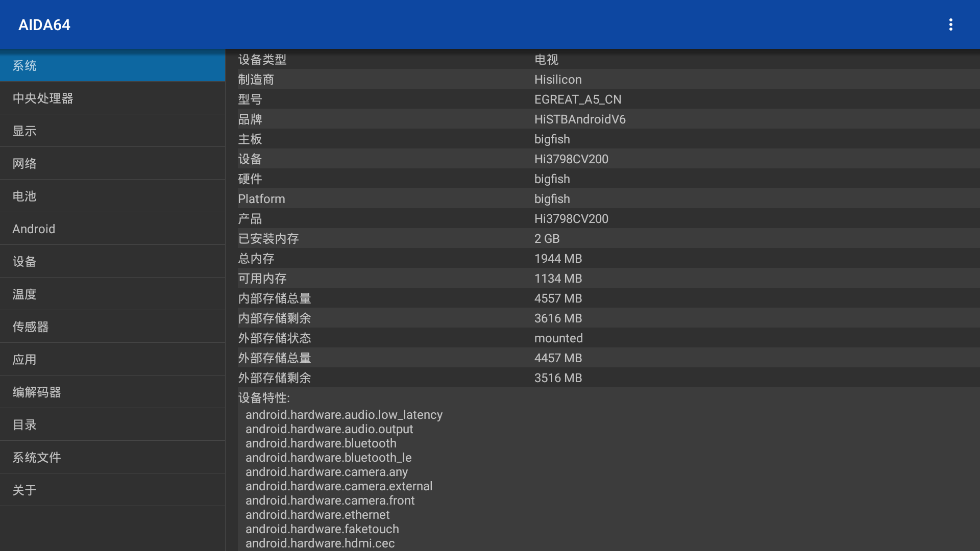
Task: Select android.hardware.audio.output feature line
Action: tap(329, 429)
